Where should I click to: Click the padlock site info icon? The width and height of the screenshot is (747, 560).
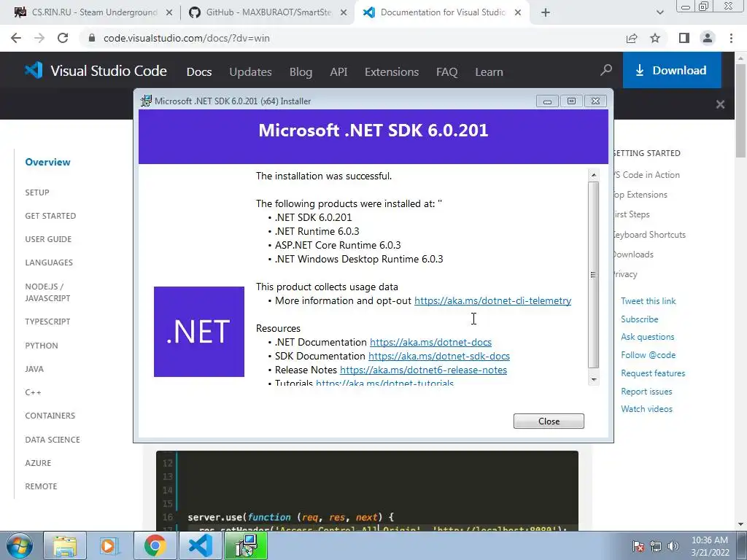(92, 38)
